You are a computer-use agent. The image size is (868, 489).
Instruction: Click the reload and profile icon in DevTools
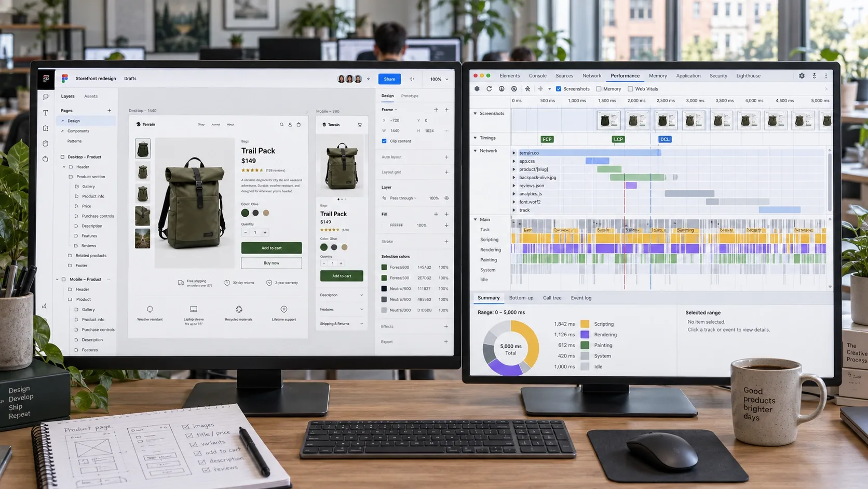489,89
